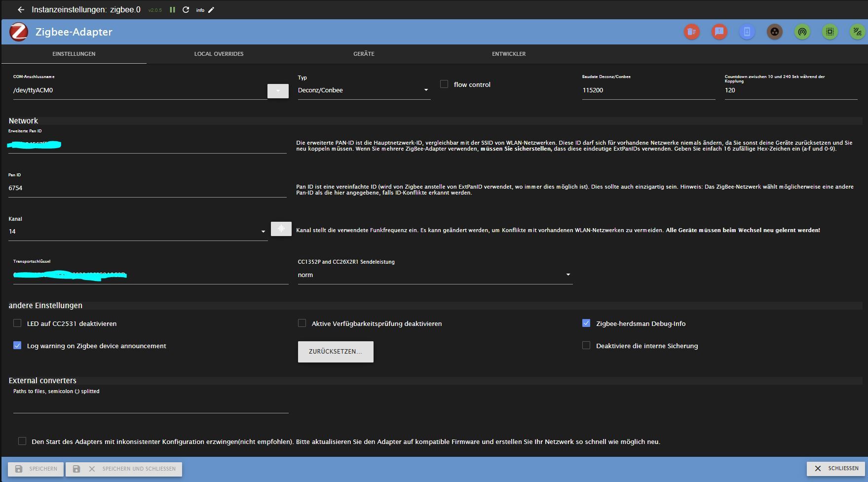The width and height of the screenshot is (868, 482).
Task: Click the green dotted-square chip icon
Action: point(830,32)
